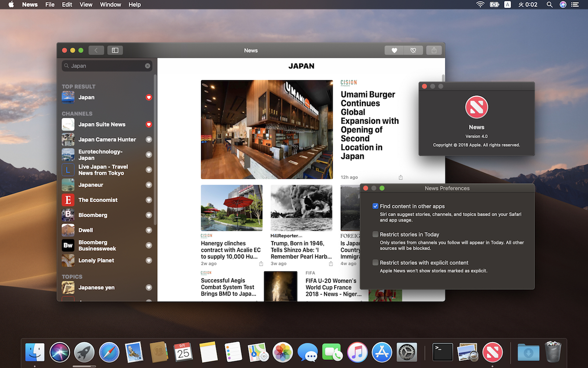Click the Pearl Harbor black-and-white thumbnail
Viewport: 588px width, 368px height.
point(301,208)
